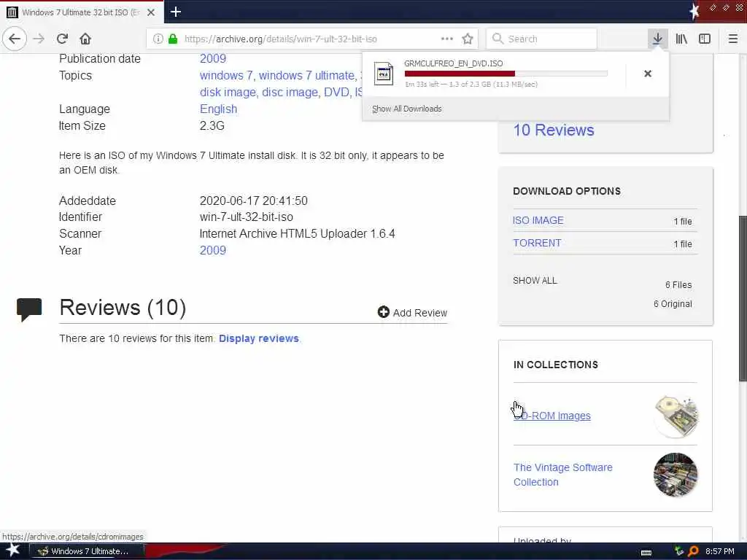Click the taskbar clock 8:57 PM
The height and width of the screenshot is (560, 747).
719,551
